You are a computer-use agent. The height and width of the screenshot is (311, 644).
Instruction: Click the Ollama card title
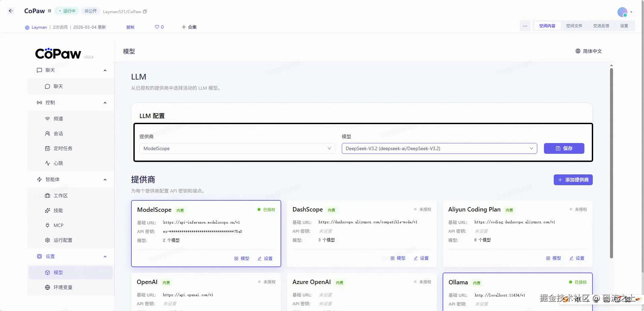(458, 282)
